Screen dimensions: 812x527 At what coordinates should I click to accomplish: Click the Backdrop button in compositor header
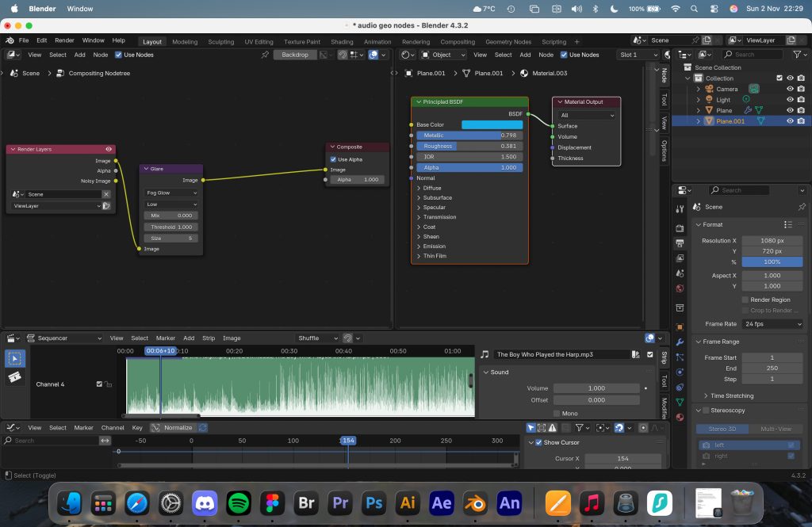[x=295, y=55]
